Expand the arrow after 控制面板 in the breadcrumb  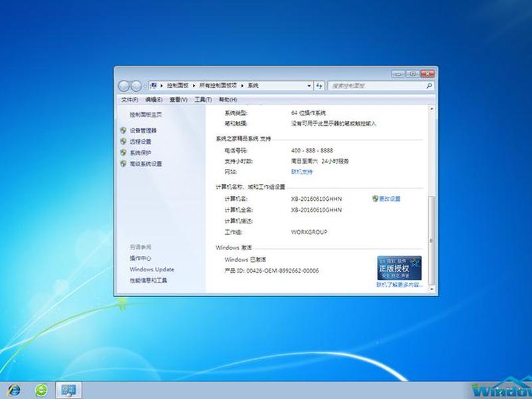tap(194, 86)
